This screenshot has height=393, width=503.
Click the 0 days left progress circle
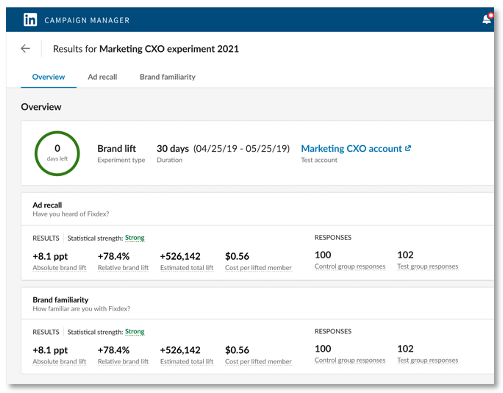pos(57,153)
